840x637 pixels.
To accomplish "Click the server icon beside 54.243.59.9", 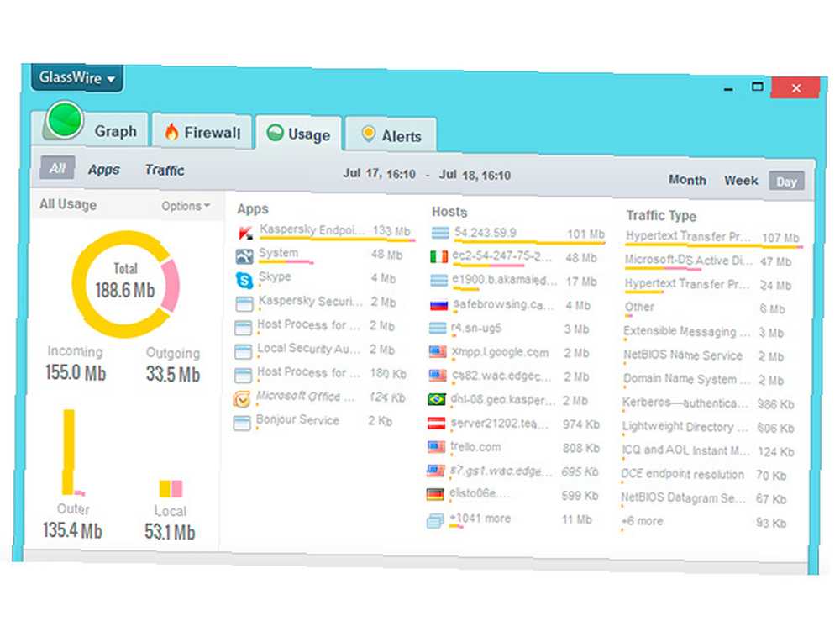I will (440, 233).
